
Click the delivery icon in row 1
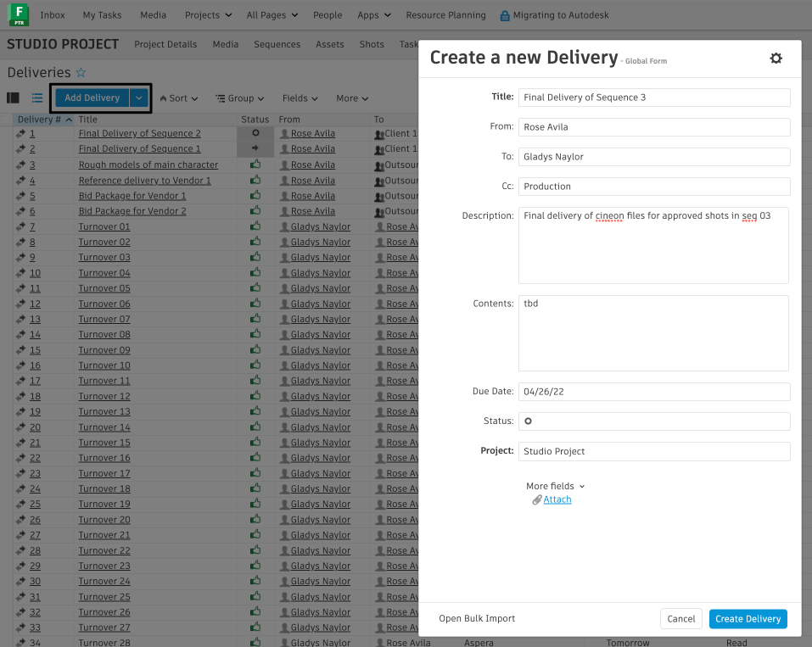point(20,133)
